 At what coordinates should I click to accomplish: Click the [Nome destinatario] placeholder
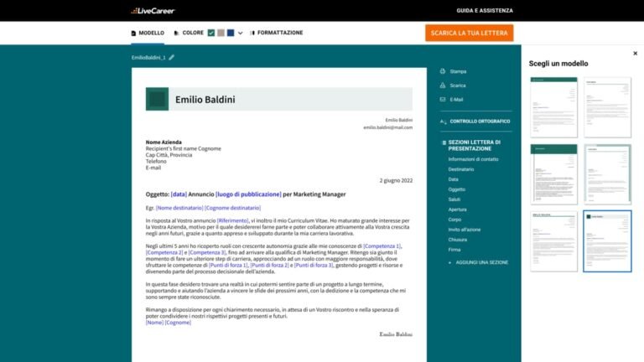pyautogui.click(x=179, y=208)
